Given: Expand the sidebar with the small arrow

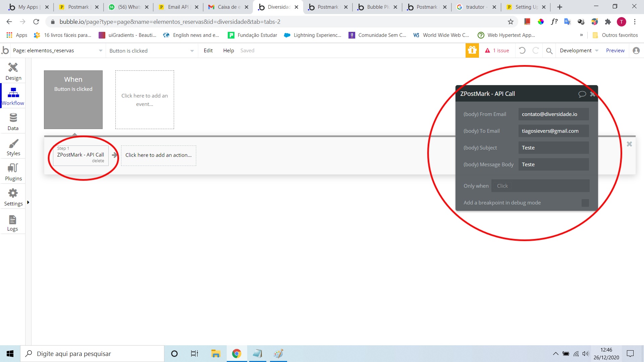Looking at the screenshot, I should pyautogui.click(x=28, y=202).
